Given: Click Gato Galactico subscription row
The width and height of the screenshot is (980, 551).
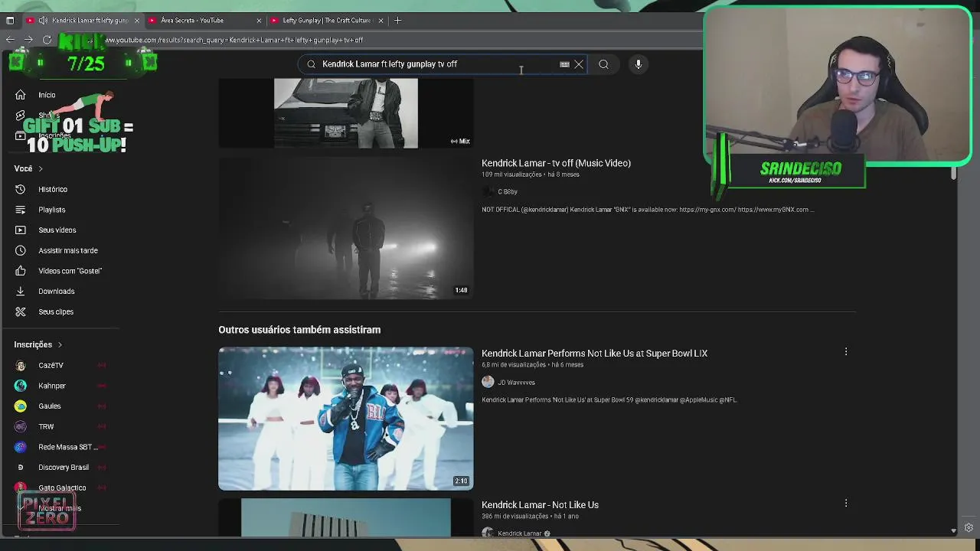Looking at the screenshot, I should click(60, 487).
